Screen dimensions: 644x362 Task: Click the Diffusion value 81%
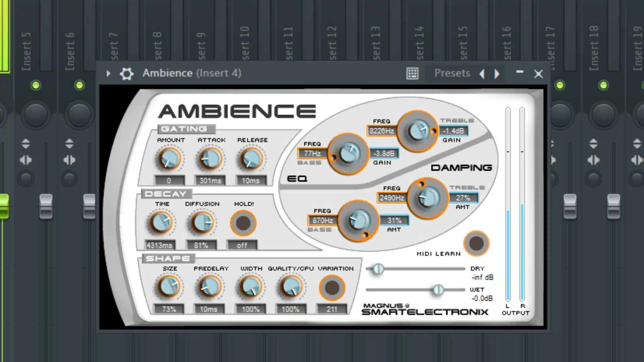coord(201,245)
